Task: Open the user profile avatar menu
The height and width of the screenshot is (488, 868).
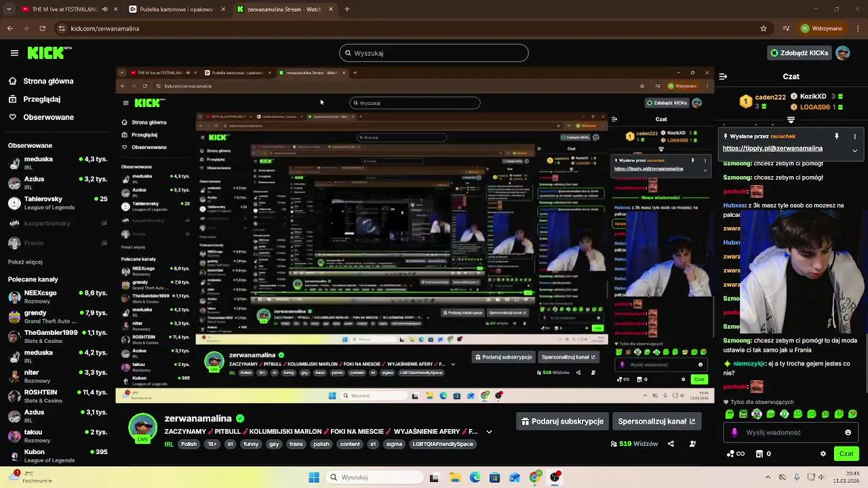Action: pos(843,53)
